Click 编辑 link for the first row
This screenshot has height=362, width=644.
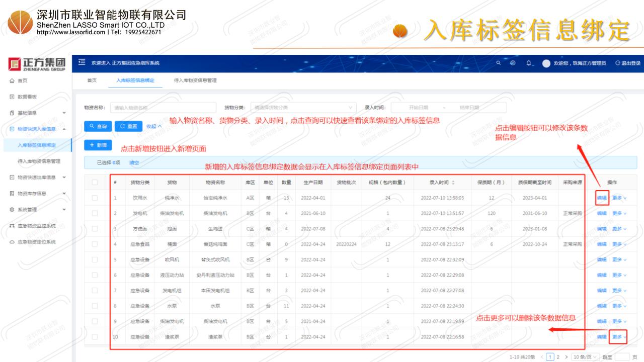[x=601, y=198]
